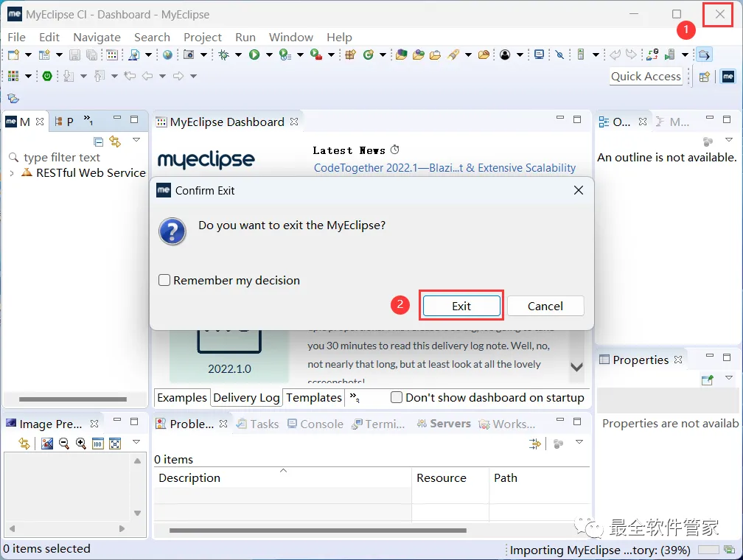
Task: Click the Quick Access field
Action: pos(646,77)
